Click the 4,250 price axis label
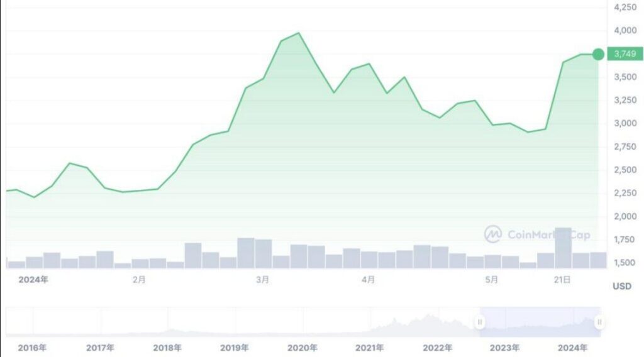This screenshot has height=357, width=644. click(x=625, y=8)
